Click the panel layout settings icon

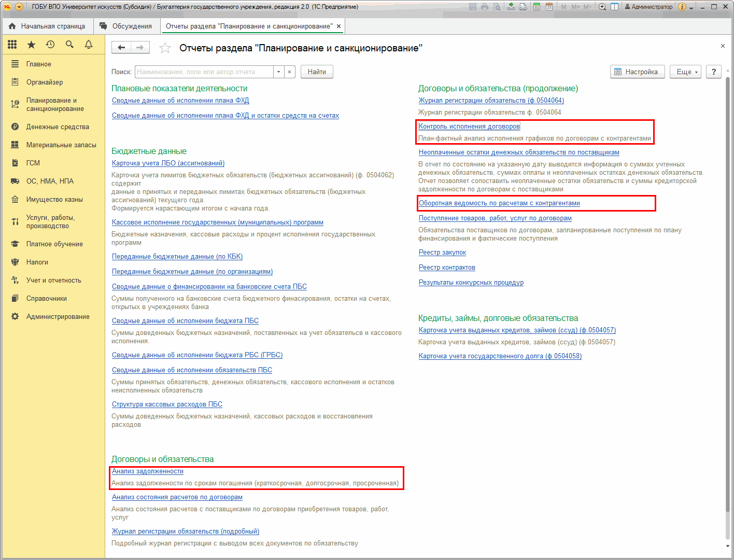[x=614, y=7]
